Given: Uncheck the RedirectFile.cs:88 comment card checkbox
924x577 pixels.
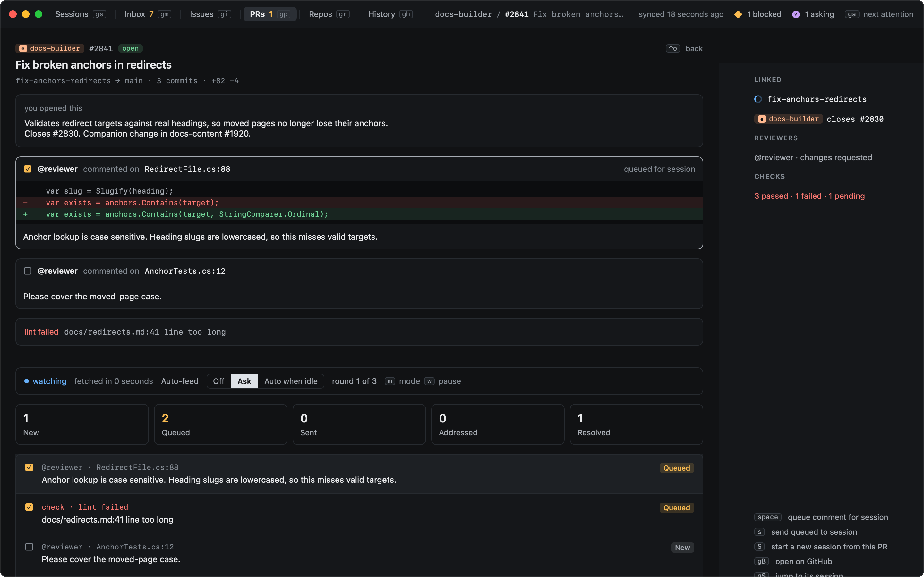Looking at the screenshot, I should (28, 169).
